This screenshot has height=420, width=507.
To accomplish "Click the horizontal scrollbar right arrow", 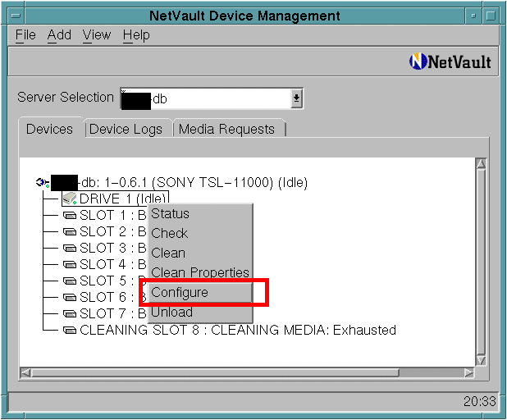I will 468,372.
